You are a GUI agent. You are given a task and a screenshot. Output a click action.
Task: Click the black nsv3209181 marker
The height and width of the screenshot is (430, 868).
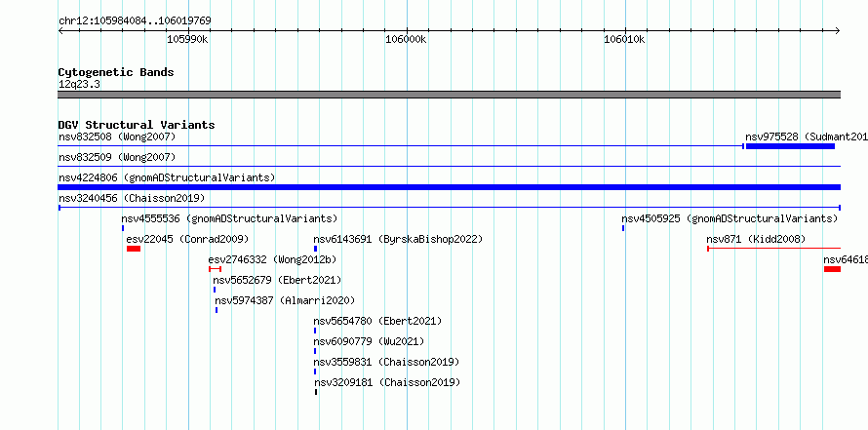[316, 392]
